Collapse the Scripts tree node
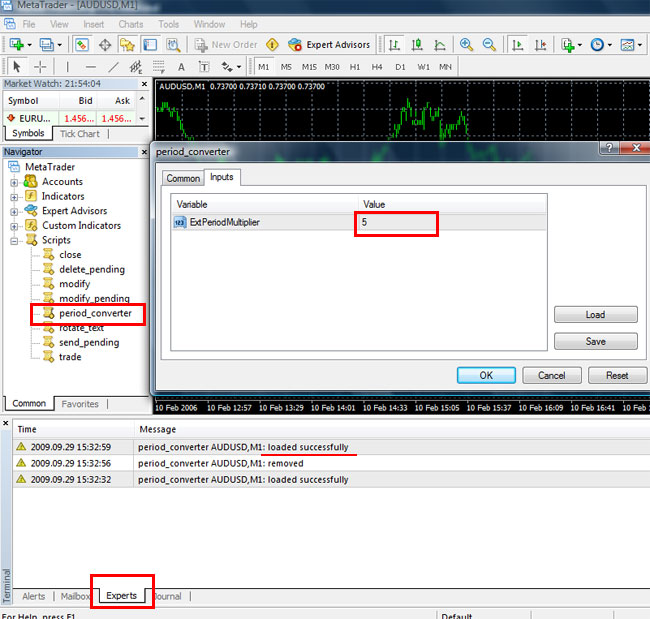 (14, 241)
